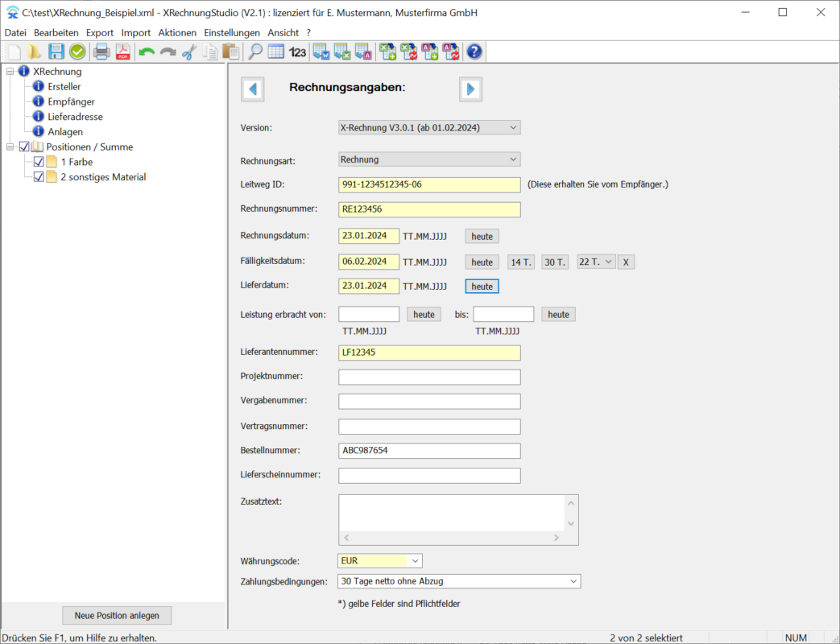
Task: Click the PDF export icon
Action: pos(122,52)
